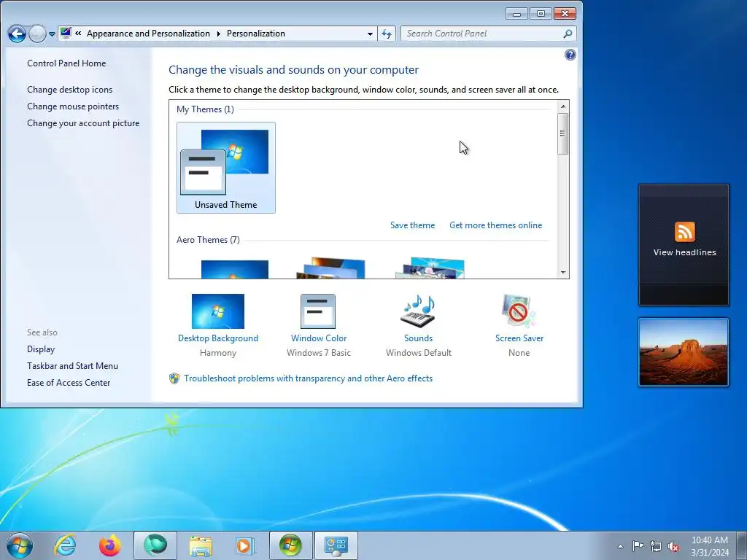The width and height of the screenshot is (747, 560).
Task: Click the Forward navigation arrow button
Action: (37, 34)
